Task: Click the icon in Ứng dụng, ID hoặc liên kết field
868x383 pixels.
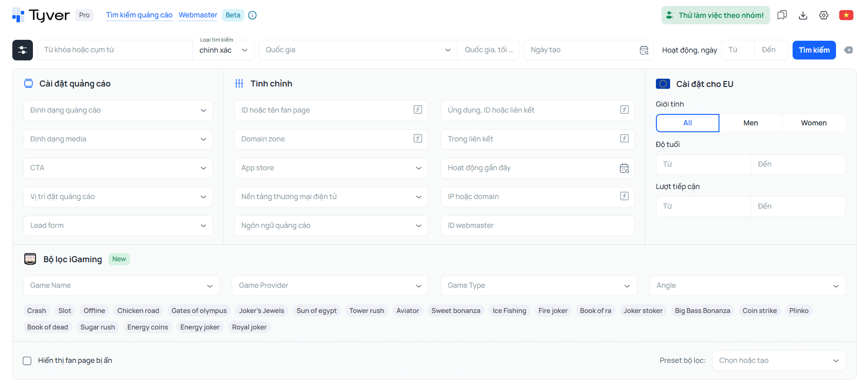Action: click(x=624, y=109)
